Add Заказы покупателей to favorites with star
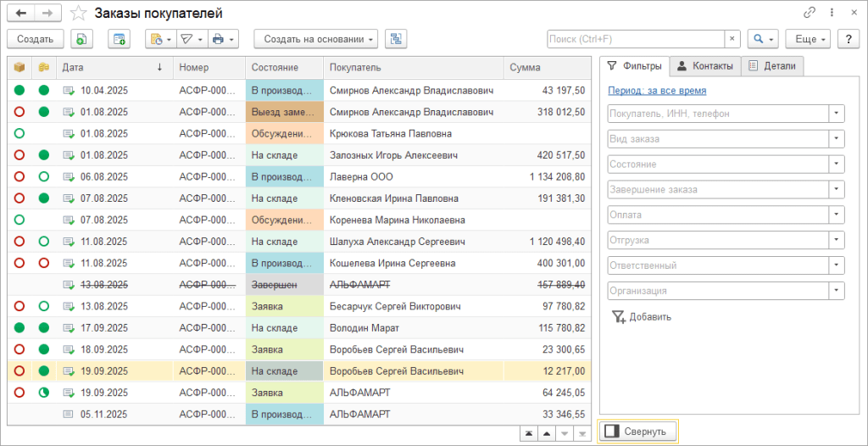Screen dimensions: 868x446 (x=78, y=13)
